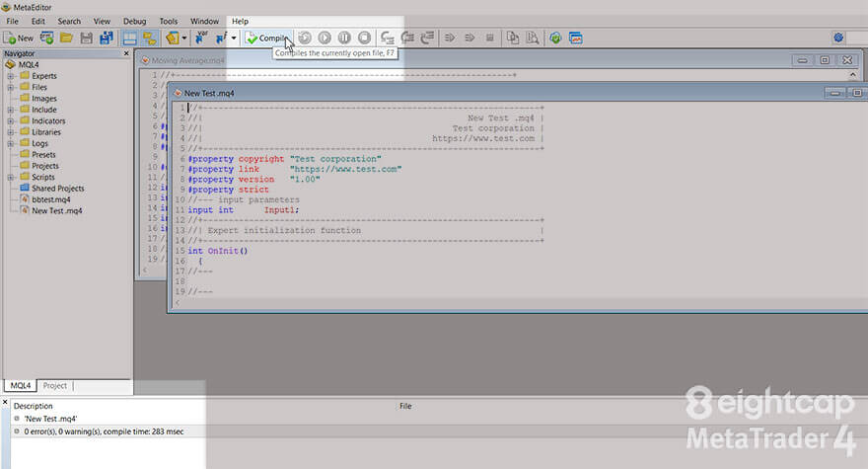Viewport: 868px width, 469px height.
Task: Click the Description column header
Action: [34, 406]
